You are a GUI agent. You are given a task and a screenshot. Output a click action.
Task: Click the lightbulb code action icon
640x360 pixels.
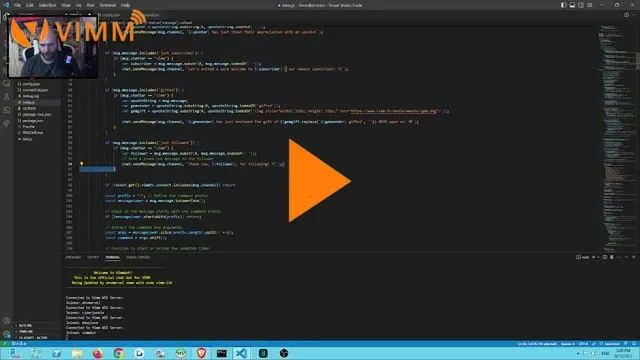pyautogui.click(x=81, y=164)
